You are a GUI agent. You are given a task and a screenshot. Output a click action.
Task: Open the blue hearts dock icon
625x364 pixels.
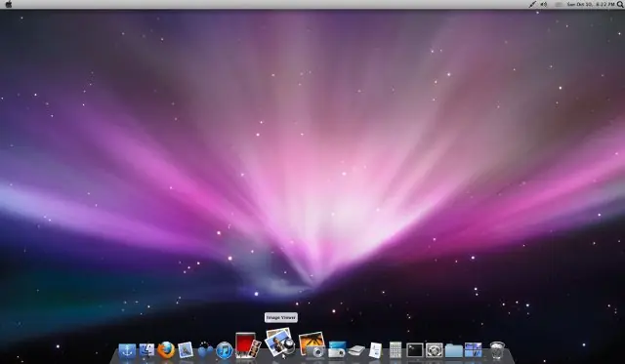coord(205,350)
